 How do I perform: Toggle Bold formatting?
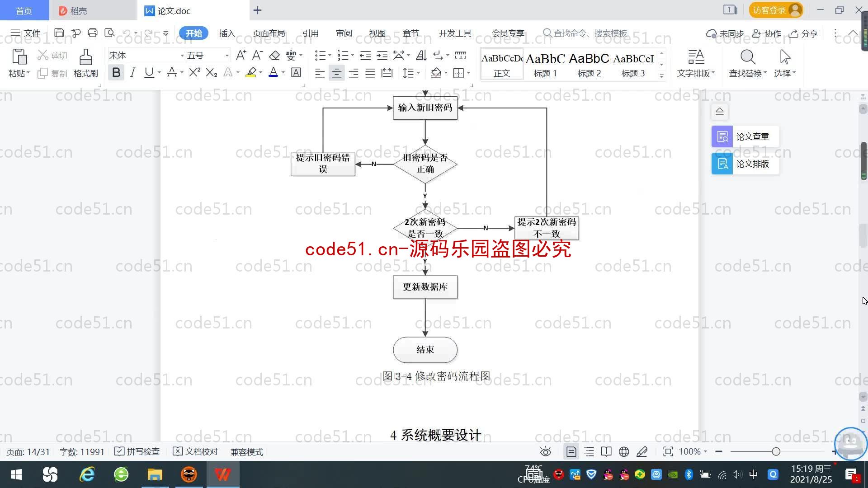116,73
